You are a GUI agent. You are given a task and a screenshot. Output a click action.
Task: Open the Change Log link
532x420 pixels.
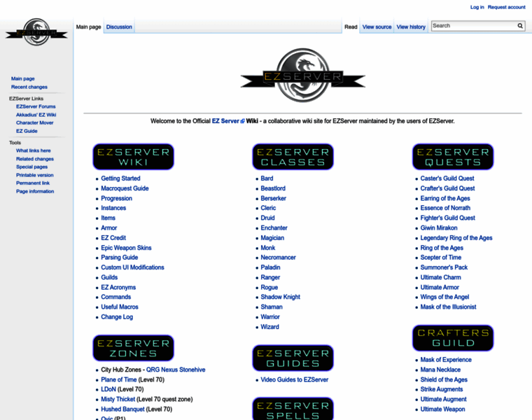tap(117, 317)
